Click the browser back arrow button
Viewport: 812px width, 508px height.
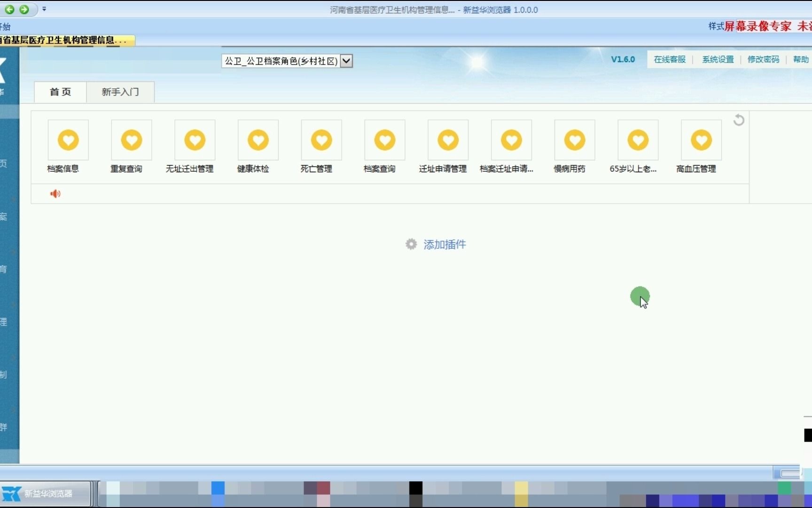point(9,9)
